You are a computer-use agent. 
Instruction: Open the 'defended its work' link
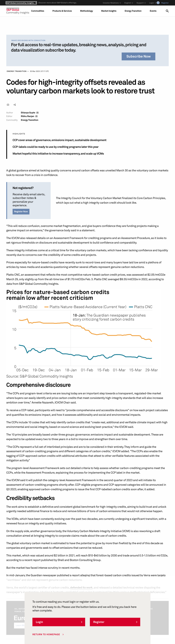pos(81,588)
